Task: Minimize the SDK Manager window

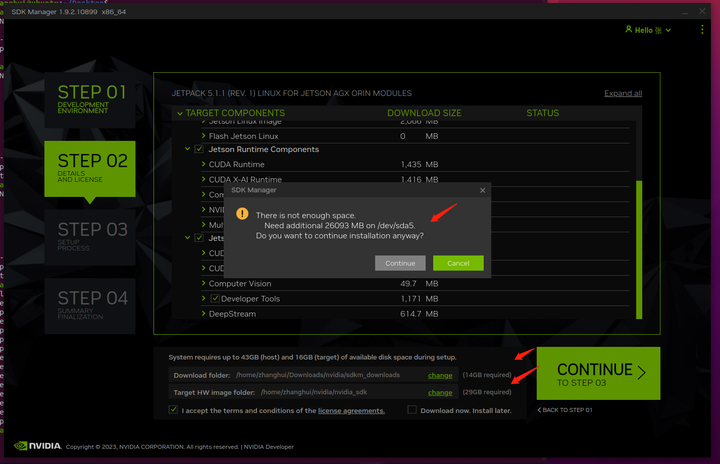Action: (685, 11)
